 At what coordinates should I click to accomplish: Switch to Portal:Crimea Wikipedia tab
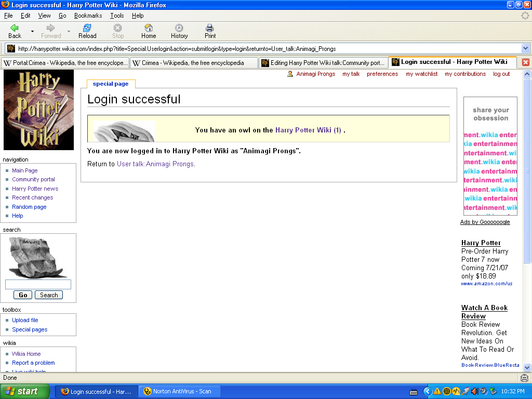pos(65,63)
